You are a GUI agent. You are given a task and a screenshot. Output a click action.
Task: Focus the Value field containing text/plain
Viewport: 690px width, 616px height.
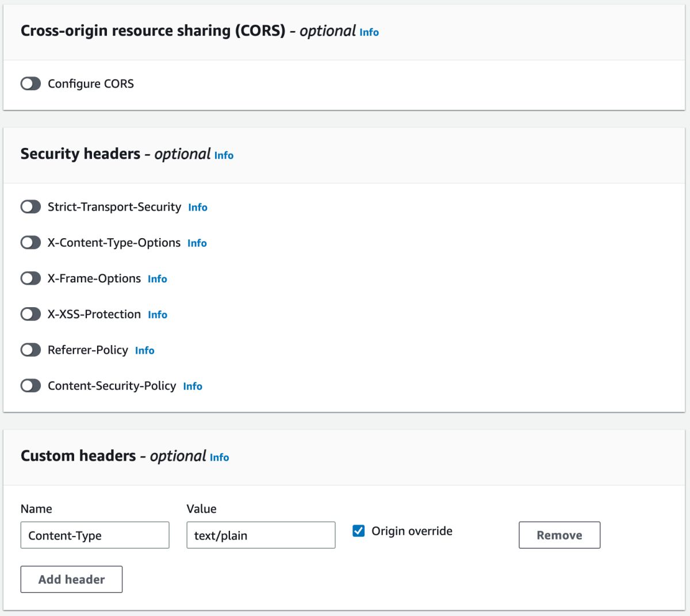[x=261, y=535]
